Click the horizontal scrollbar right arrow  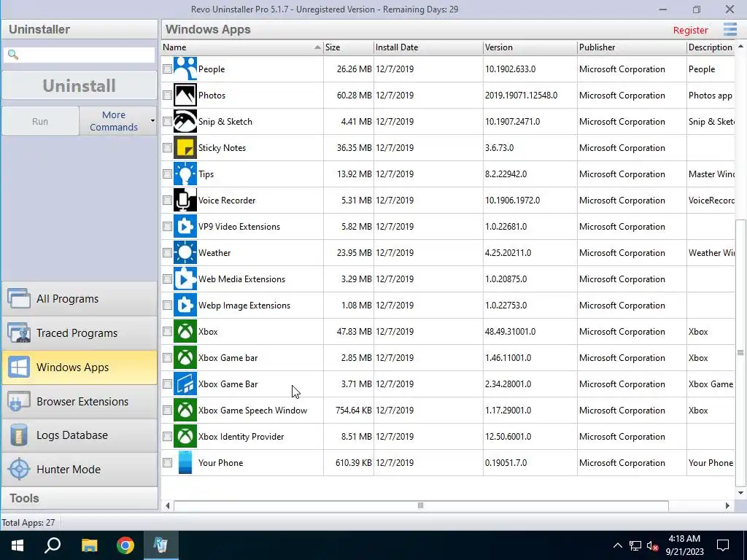(x=727, y=506)
